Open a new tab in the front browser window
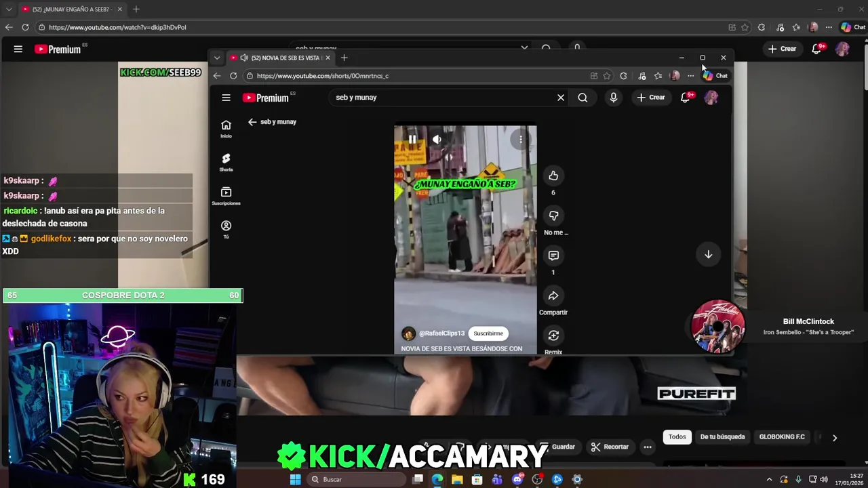This screenshot has width=868, height=488. [344, 58]
